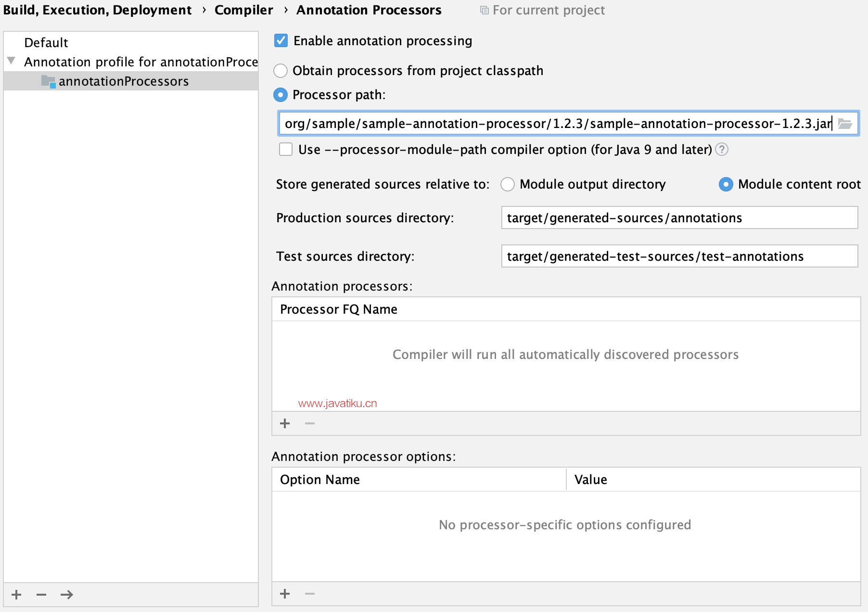Image resolution: width=868 pixels, height=612 pixels.
Task: Go to Build, Execution, Deployment breadcrumb
Action: (x=97, y=10)
